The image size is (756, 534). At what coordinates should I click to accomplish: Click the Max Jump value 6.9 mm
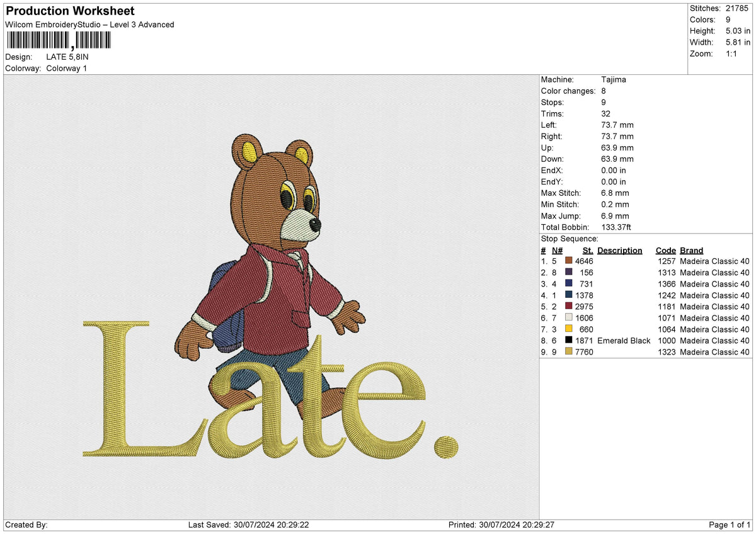click(615, 215)
